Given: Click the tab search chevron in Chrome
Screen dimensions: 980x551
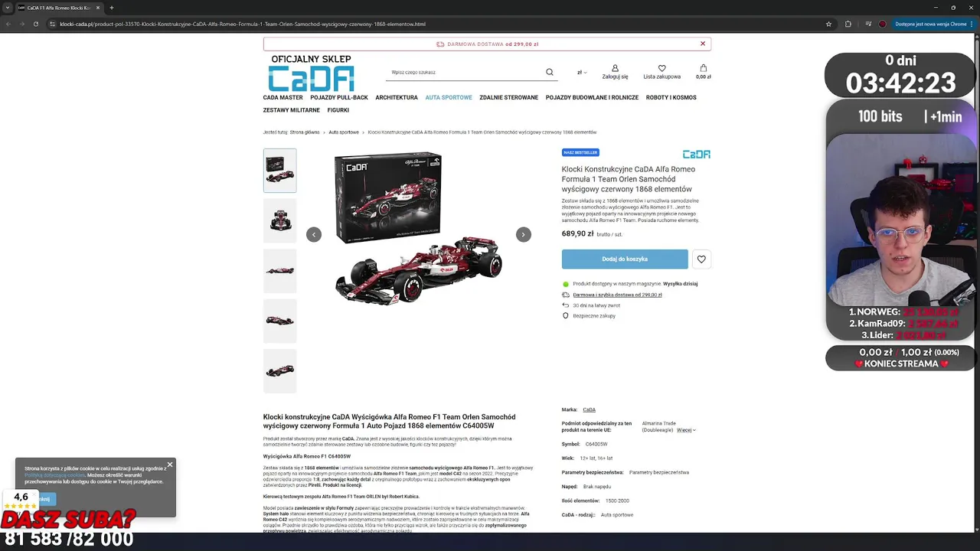Looking at the screenshot, I should (x=8, y=8).
